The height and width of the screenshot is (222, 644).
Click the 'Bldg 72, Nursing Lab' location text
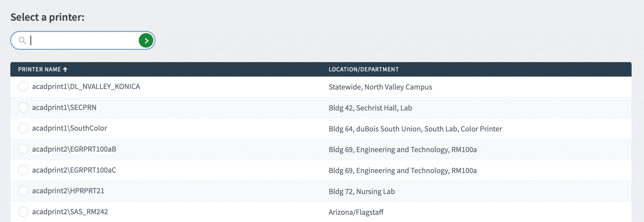362,191
